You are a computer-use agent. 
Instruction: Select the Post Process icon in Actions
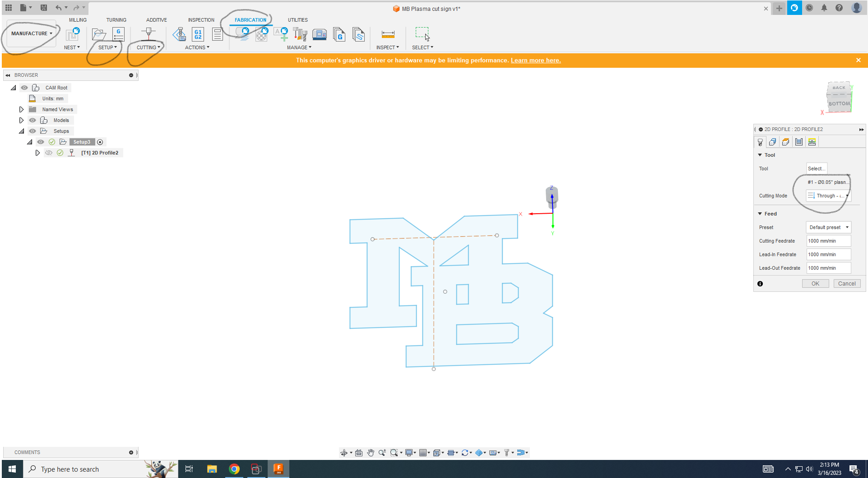(x=198, y=34)
